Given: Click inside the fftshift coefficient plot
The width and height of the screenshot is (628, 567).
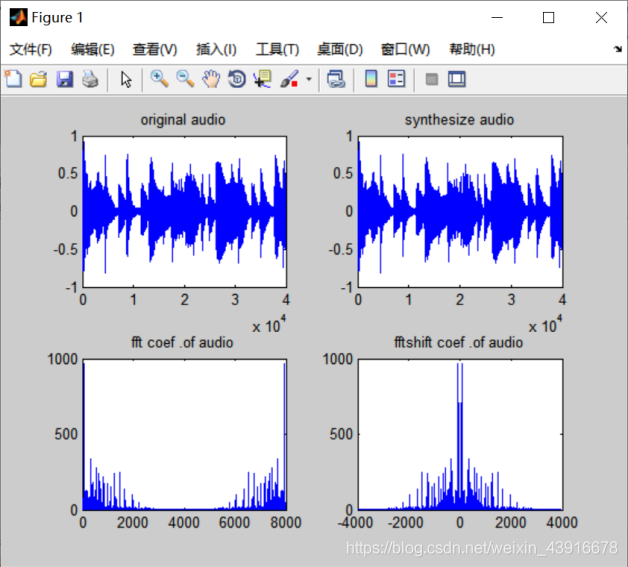Looking at the screenshot, I should 461,434.
